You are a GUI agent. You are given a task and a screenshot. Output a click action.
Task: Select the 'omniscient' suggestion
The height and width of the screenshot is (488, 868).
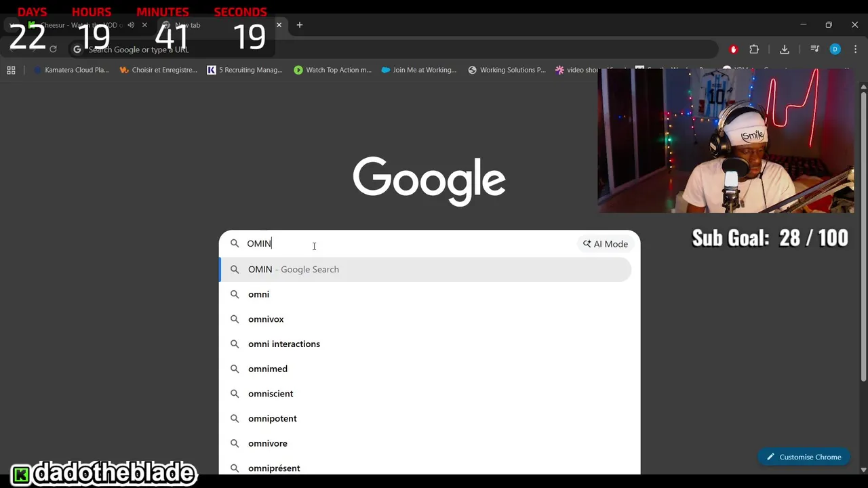point(426,394)
